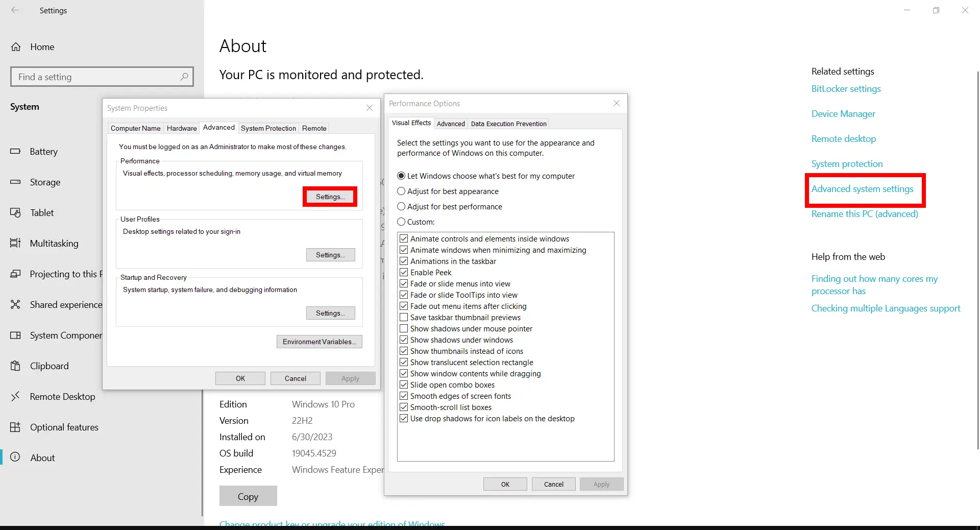Open the Storage page icon

point(16,182)
